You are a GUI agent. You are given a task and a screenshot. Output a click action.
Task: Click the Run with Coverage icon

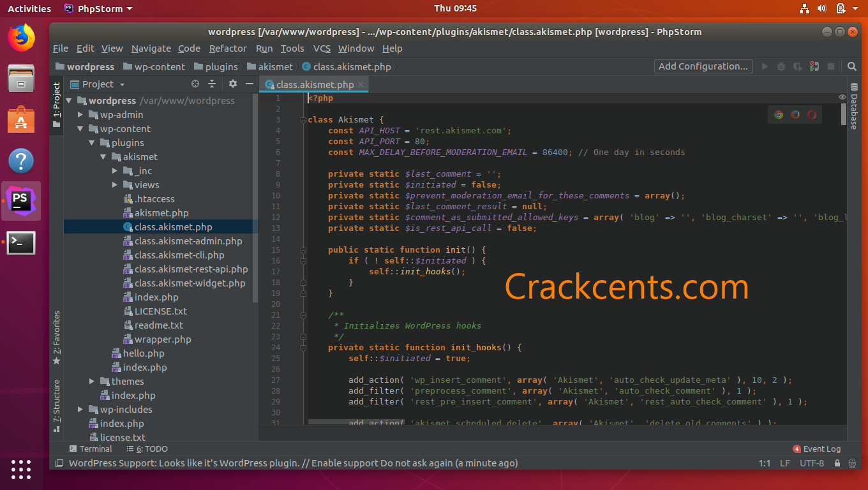(x=798, y=66)
